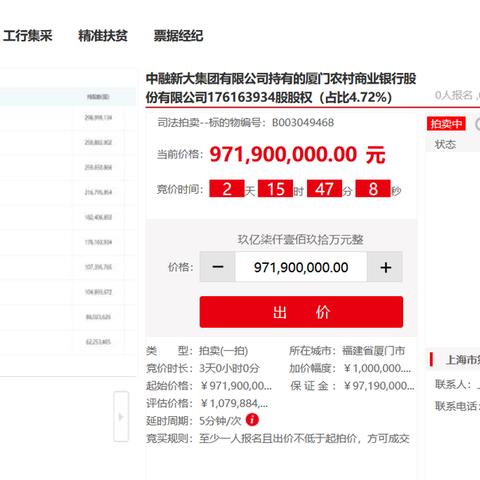Click the current price 971,900,000.00 元
480x480 pixels.
tap(298, 155)
